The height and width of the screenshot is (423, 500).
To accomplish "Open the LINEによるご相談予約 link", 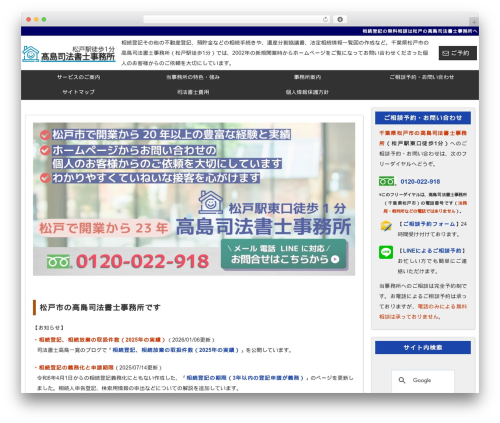I will (432, 251).
